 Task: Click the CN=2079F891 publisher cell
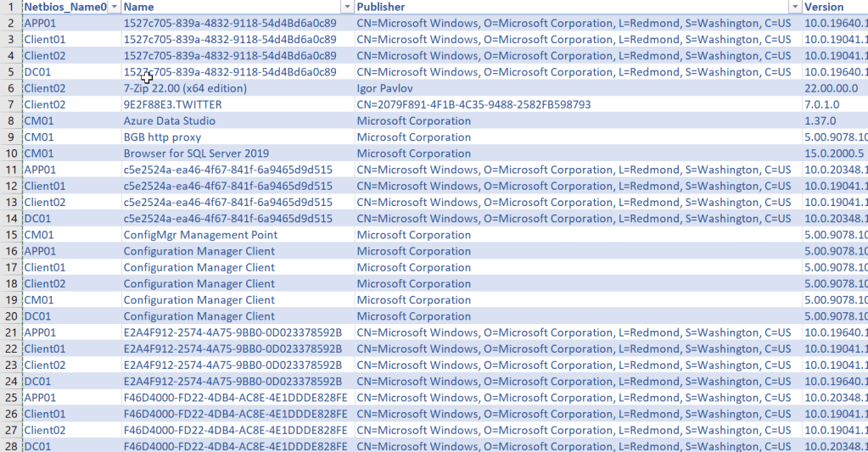click(473, 104)
